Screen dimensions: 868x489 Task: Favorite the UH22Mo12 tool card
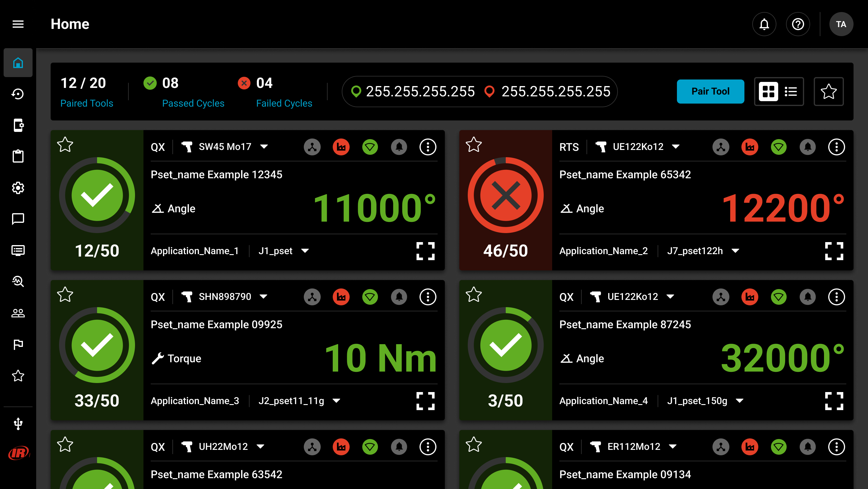65,444
